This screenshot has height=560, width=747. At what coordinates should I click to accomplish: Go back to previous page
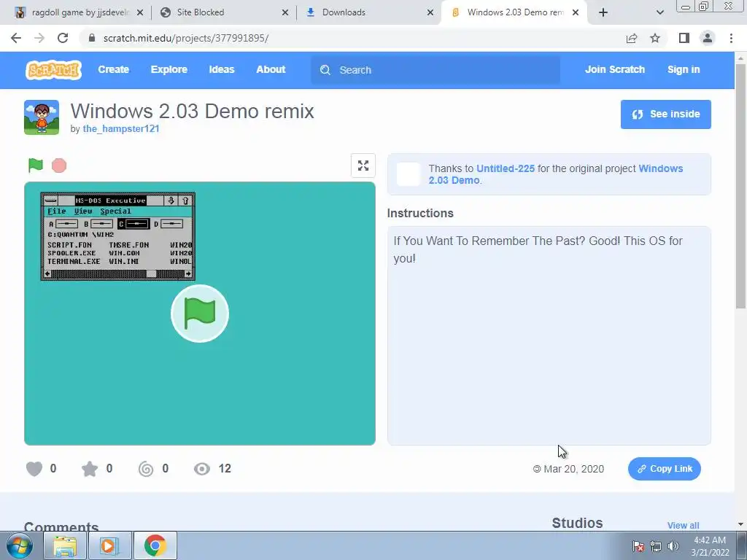coord(16,38)
